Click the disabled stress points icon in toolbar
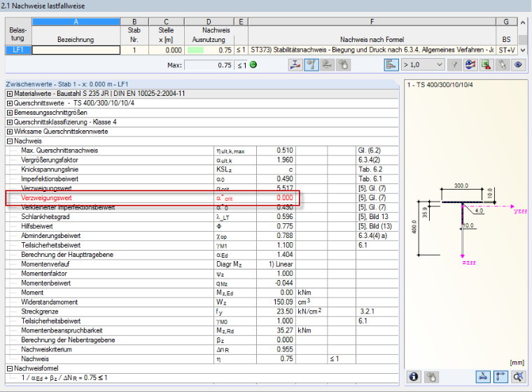 click(x=327, y=65)
